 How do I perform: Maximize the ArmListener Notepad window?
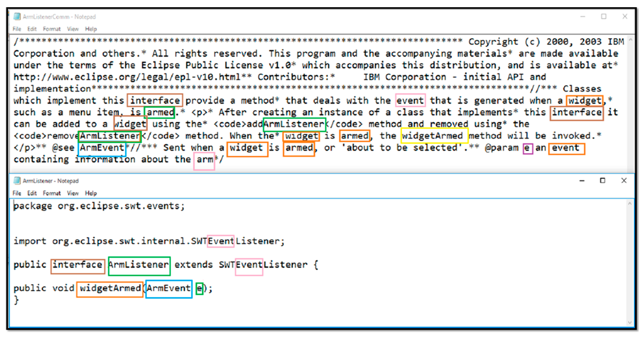pyautogui.click(x=603, y=180)
